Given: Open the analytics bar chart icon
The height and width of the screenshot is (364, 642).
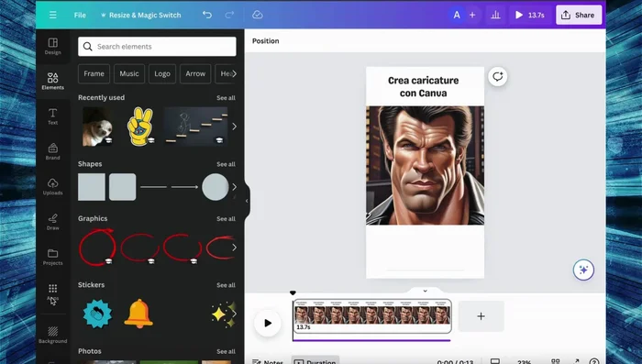Looking at the screenshot, I should 495,16.
